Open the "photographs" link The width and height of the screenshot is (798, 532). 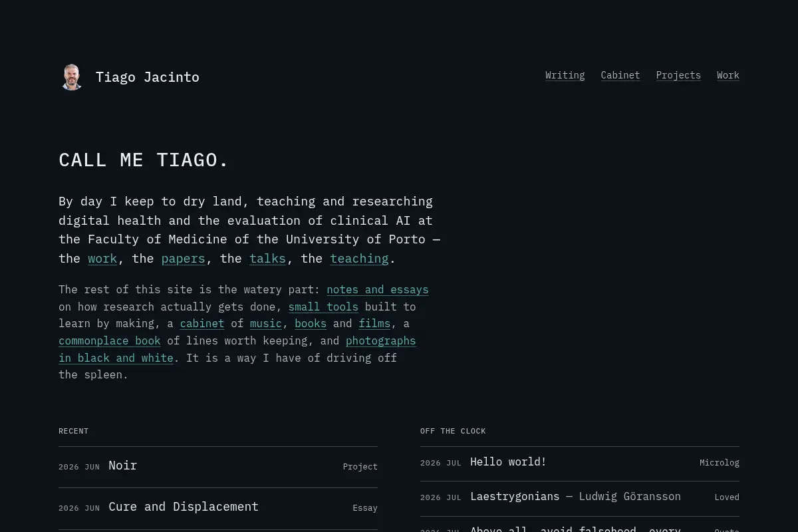(x=380, y=340)
